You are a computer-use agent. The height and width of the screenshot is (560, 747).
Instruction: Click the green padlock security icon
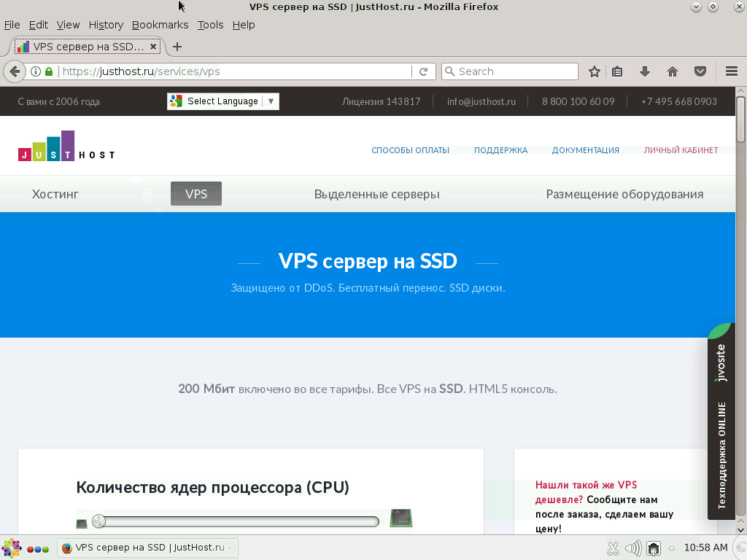[49, 71]
